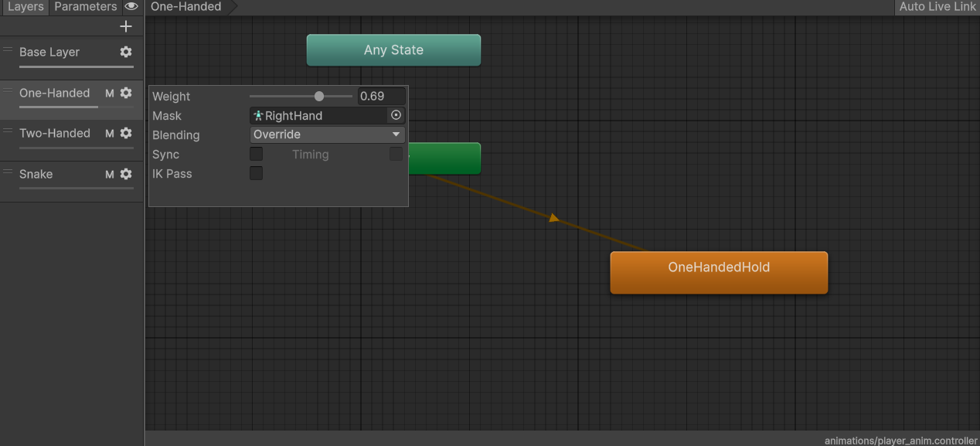Click the One-Handed breadcrumb
The image size is (980, 446).
point(186,7)
